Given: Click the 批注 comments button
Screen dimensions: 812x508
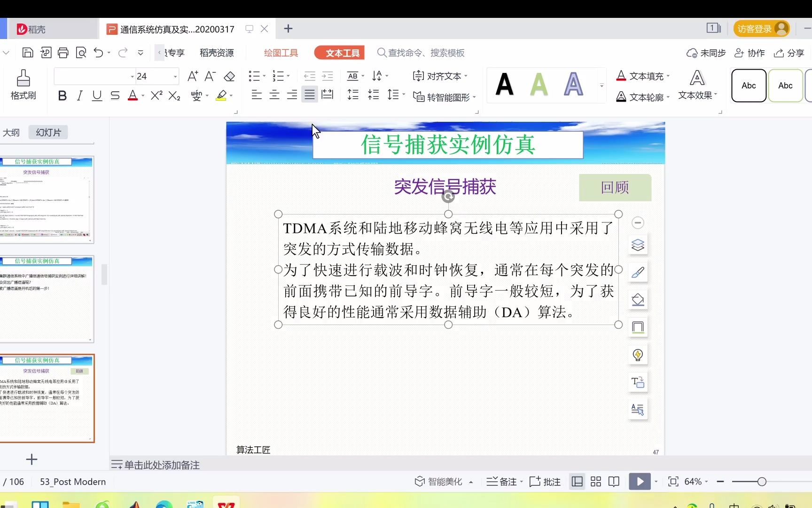Looking at the screenshot, I should [x=545, y=481].
